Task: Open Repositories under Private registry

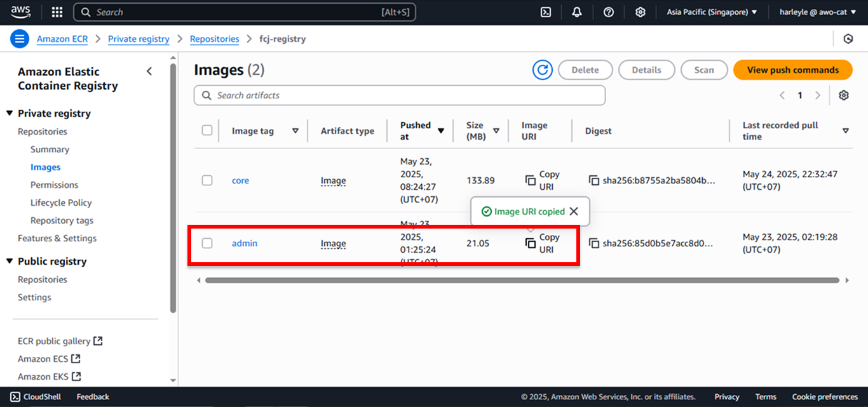Action: click(43, 131)
